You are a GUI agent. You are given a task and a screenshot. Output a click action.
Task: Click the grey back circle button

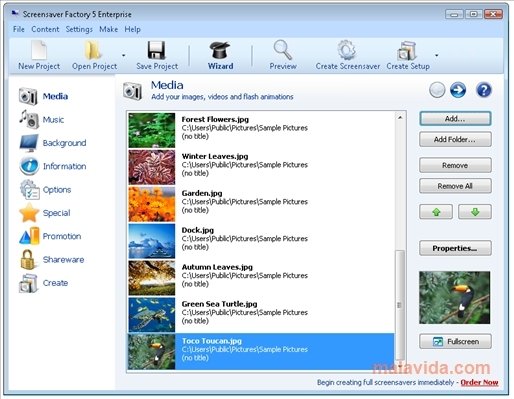(437, 90)
